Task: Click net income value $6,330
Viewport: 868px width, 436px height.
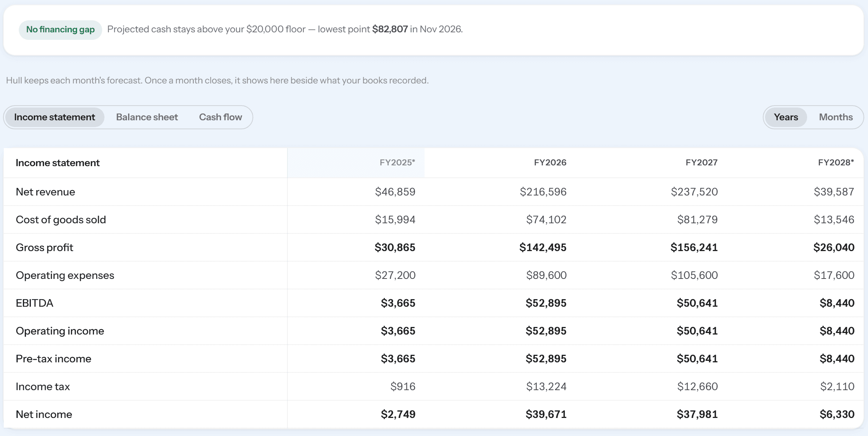Action: click(837, 414)
